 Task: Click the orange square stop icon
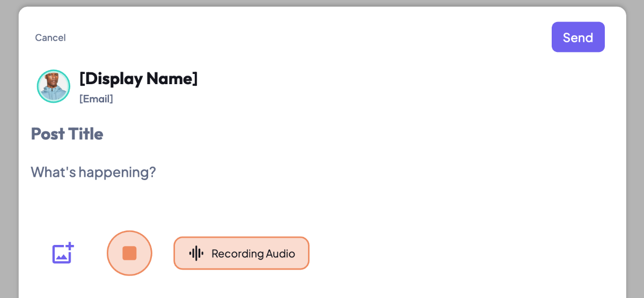click(x=129, y=253)
